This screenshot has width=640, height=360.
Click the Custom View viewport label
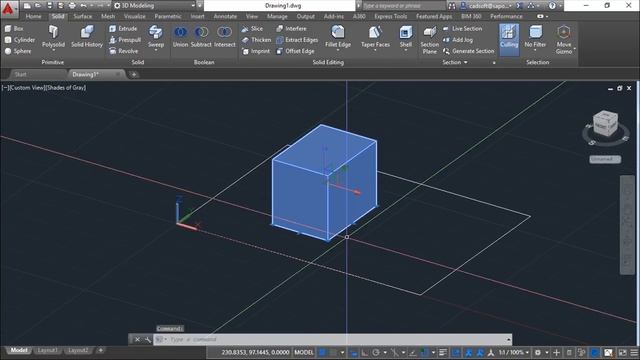pos(26,88)
